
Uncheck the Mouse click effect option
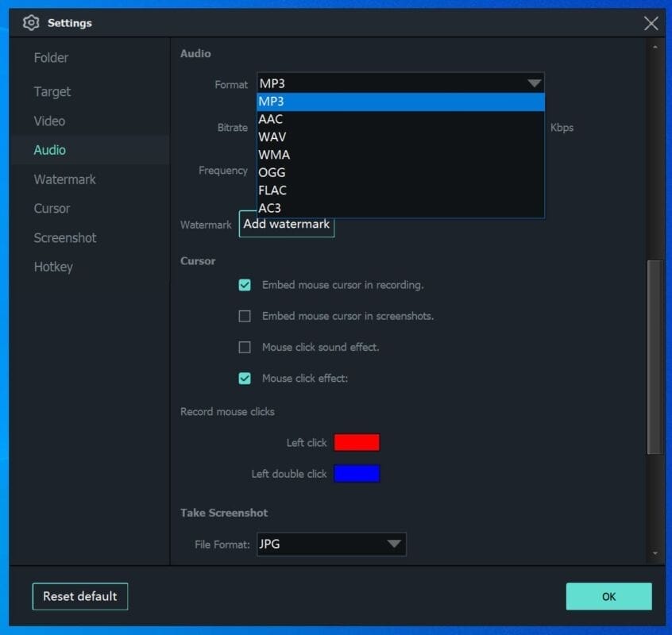(245, 379)
